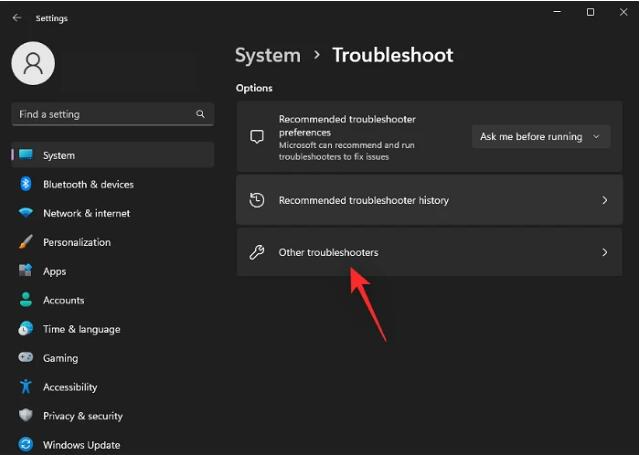Close the Settings window
640x455 pixels.
(623, 12)
